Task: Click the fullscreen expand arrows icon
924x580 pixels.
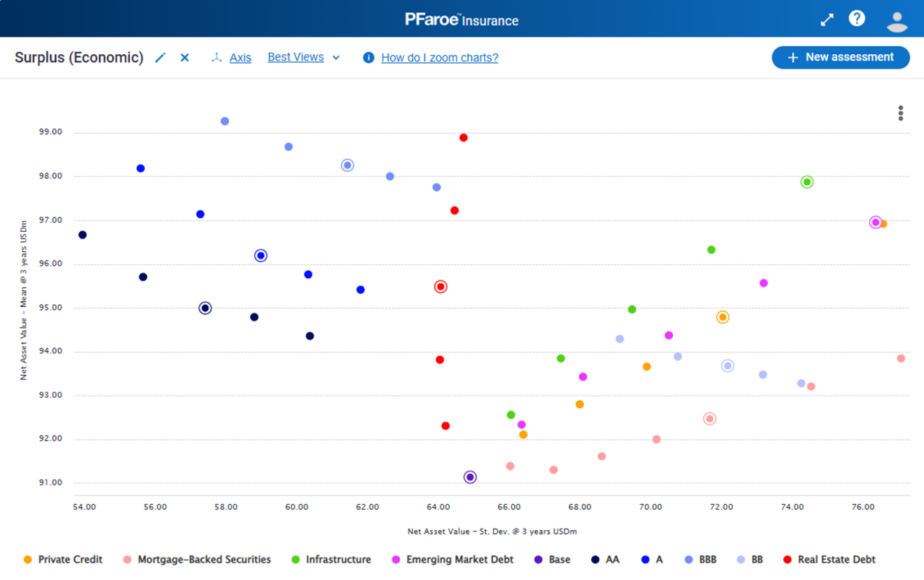Action: 827,20
